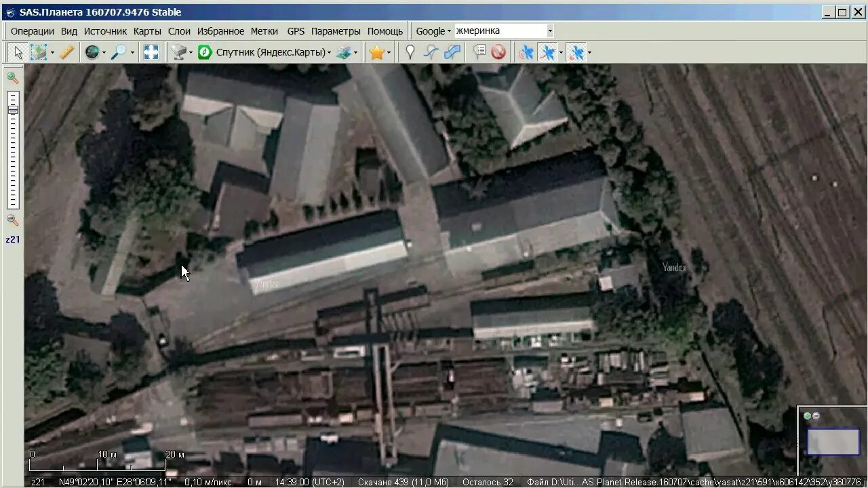Image resolution: width=868 pixels, height=488 pixels.
Task: Click the minimap green plus zoom button
Action: click(x=807, y=416)
